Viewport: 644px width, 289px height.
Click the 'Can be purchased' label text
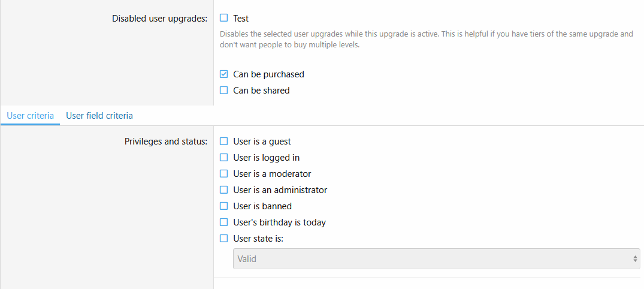pyautogui.click(x=268, y=74)
